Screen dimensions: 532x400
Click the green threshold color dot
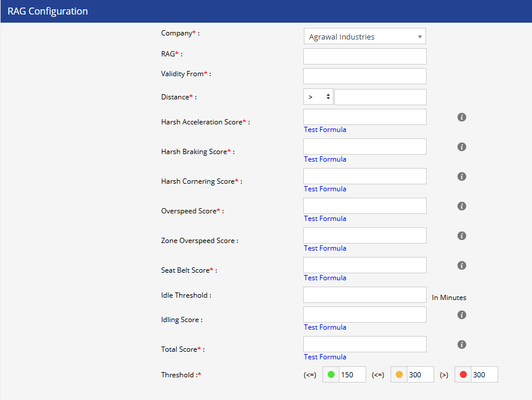(x=331, y=374)
